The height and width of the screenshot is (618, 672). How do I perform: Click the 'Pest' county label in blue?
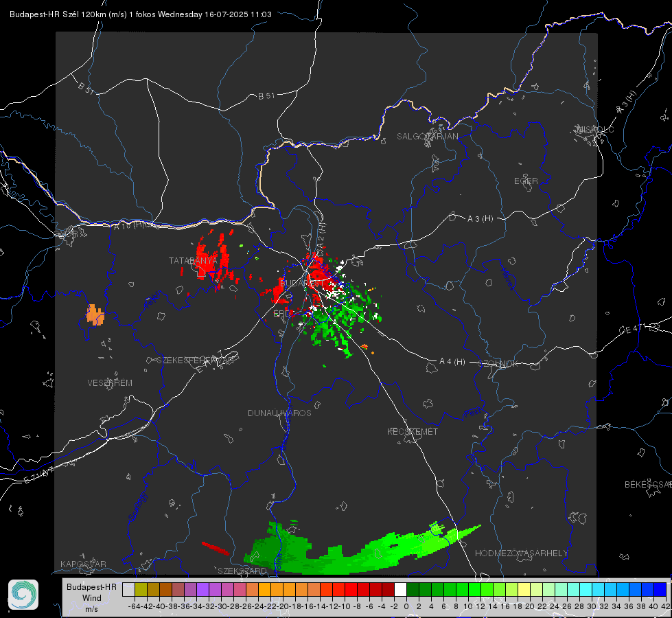coord(473,413)
